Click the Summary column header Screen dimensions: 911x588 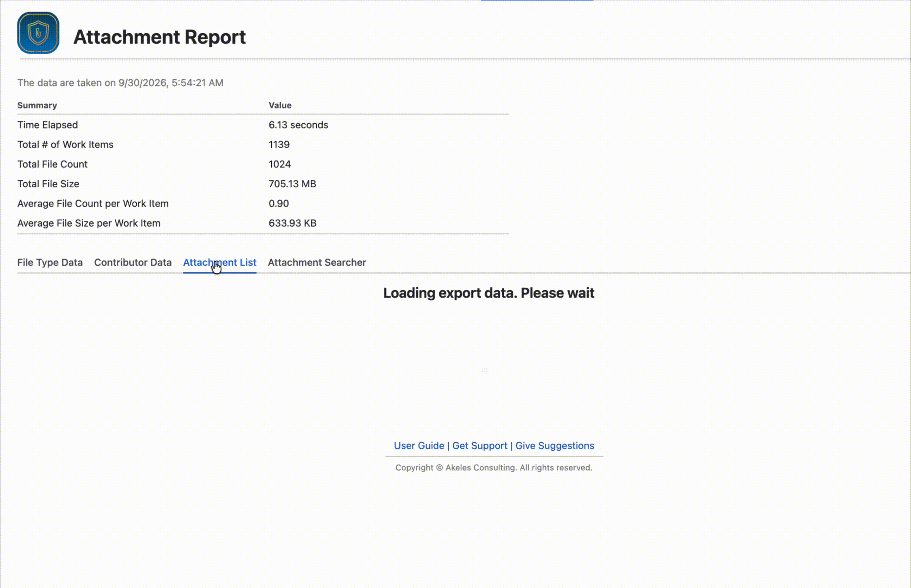(37, 105)
